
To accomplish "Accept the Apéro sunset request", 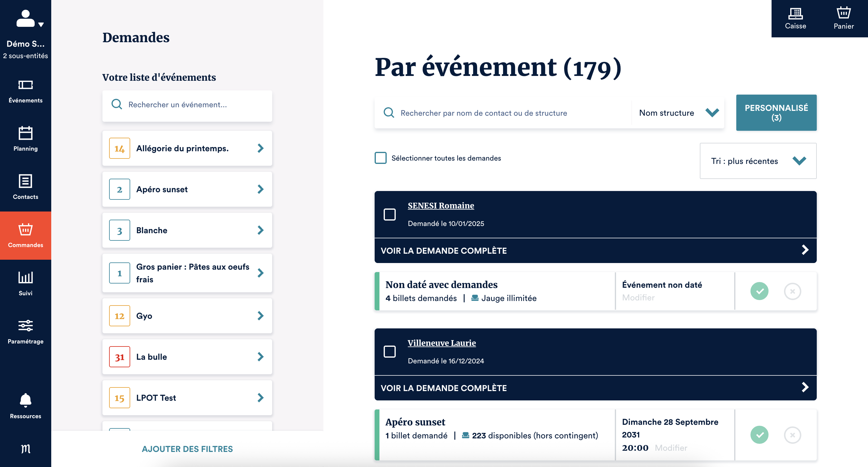I will coord(759,435).
